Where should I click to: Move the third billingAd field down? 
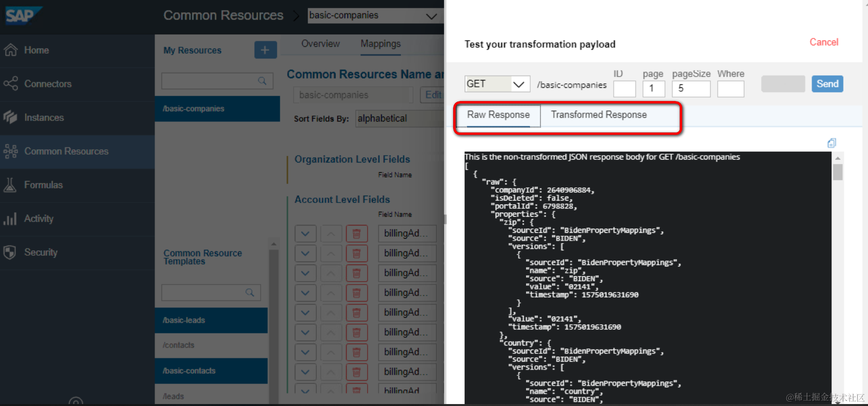pyautogui.click(x=306, y=273)
